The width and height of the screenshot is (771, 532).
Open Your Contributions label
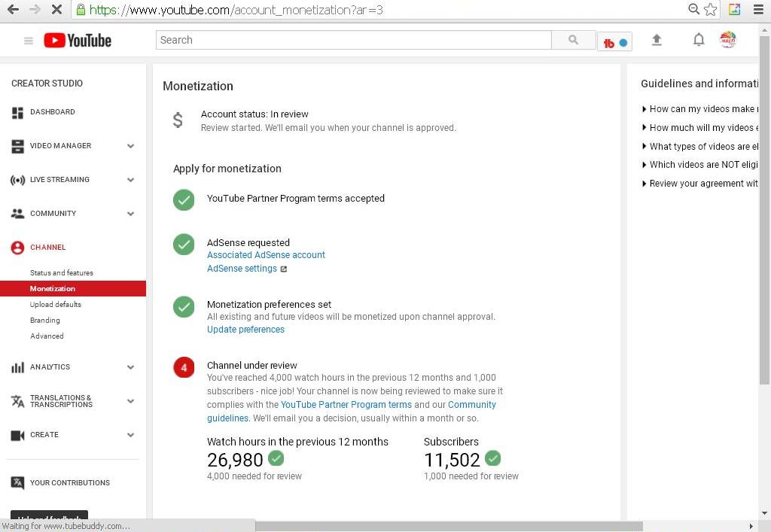tap(70, 483)
